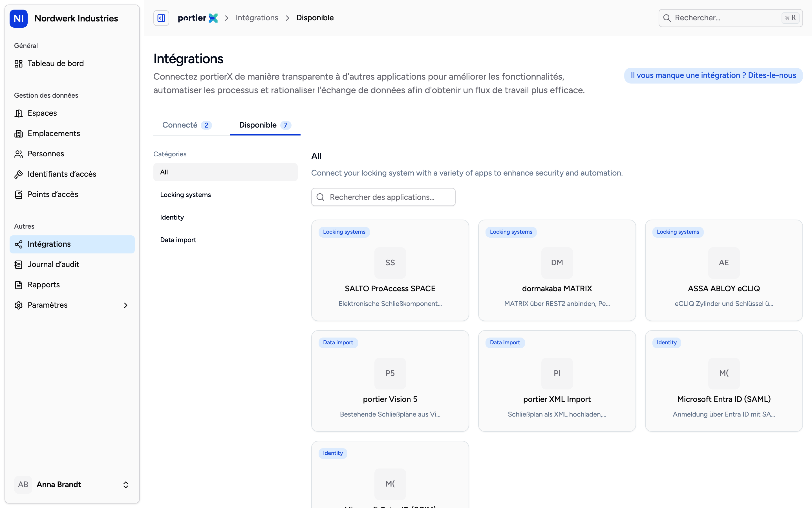
Task: Open the Intégrations breadcrumb link
Action: 257,18
